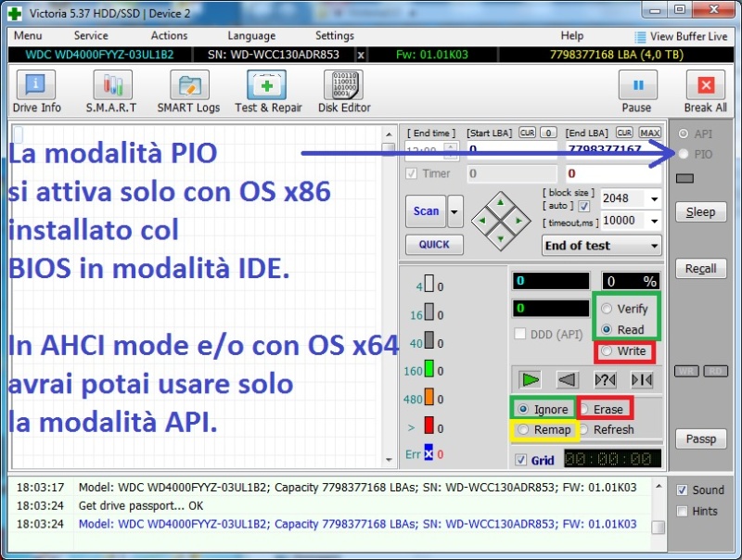Select the Erase radio button
The height and width of the screenshot is (560, 742).
[x=584, y=409]
